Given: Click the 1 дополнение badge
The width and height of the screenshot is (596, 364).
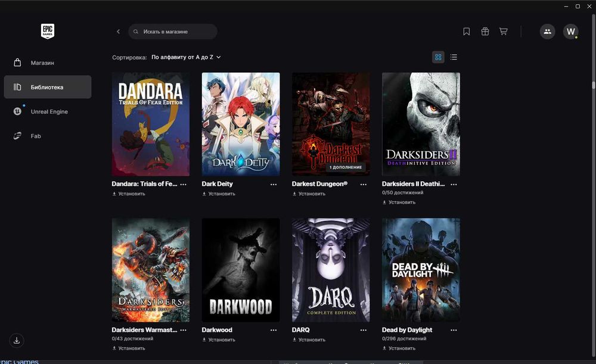Looking at the screenshot, I should pyautogui.click(x=346, y=167).
